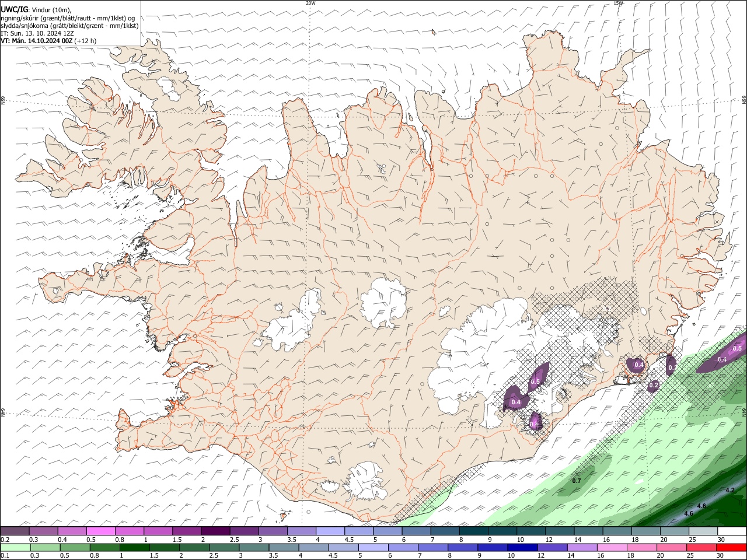The height and width of the screenshot is (560, 747).
Task: Pick the pale green lower-row swatch starting at 0.1
Action: click(15, 547)
